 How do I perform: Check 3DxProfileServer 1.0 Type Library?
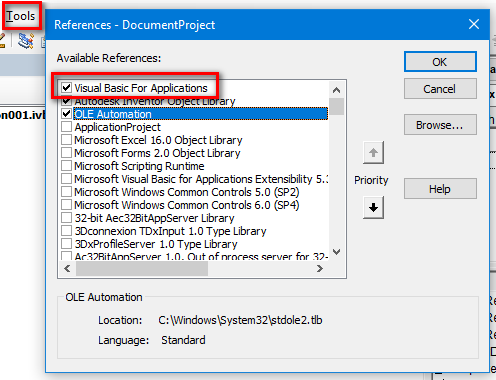click(66, 244)
